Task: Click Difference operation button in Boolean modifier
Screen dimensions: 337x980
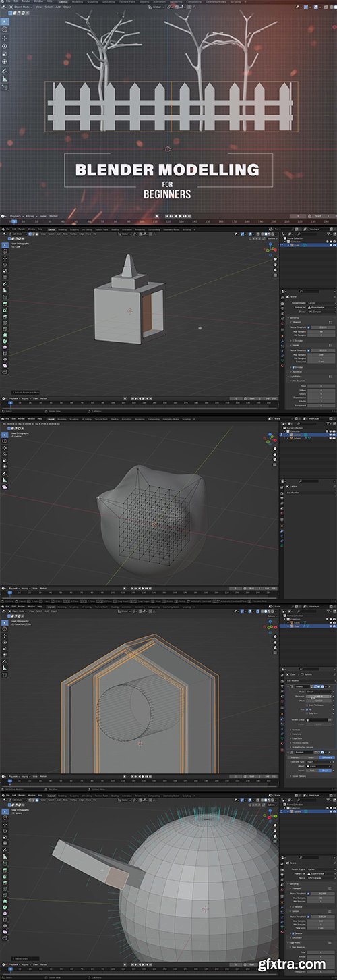Action: coord(327,757)
